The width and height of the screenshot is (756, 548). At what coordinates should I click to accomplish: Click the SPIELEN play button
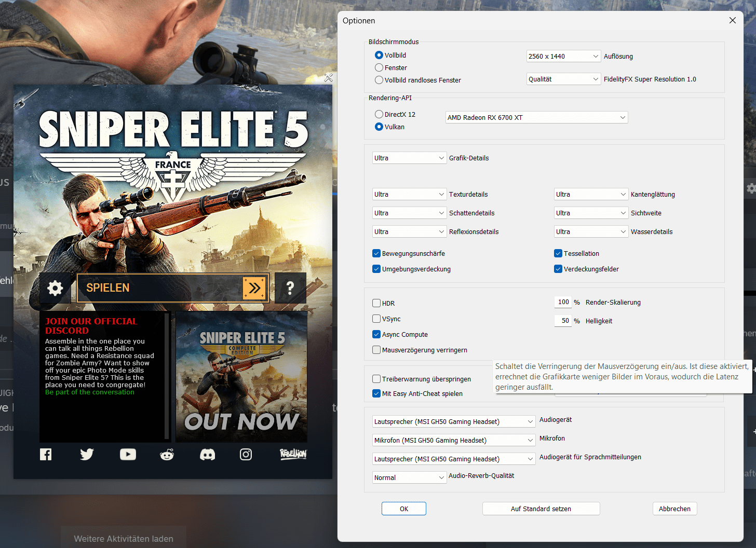[x=173, y=288]
